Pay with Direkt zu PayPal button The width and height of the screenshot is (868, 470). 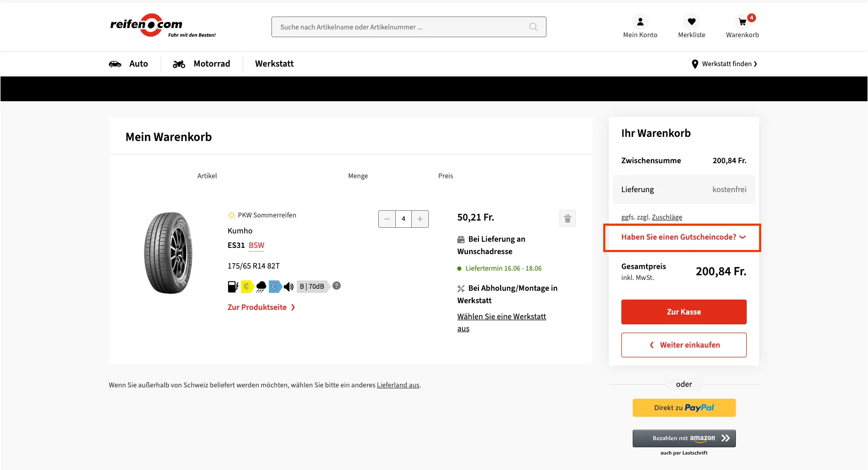pyautogui.click(x=684, y=408)
